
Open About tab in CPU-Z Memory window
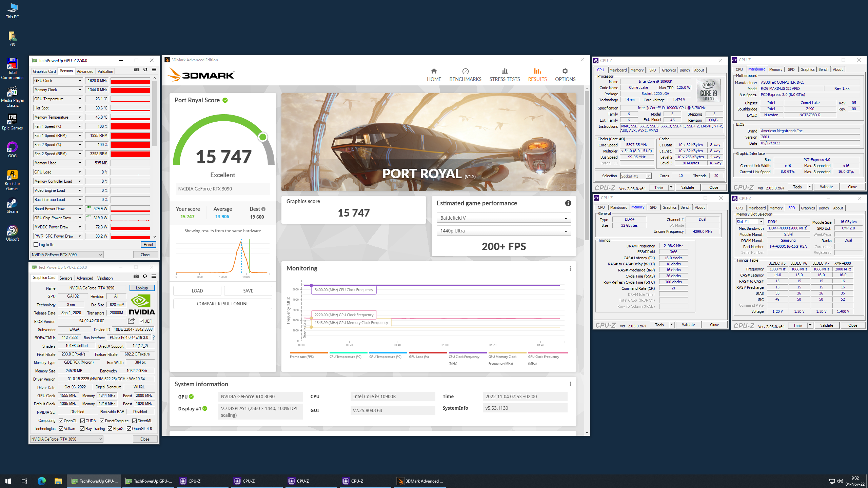699,207
